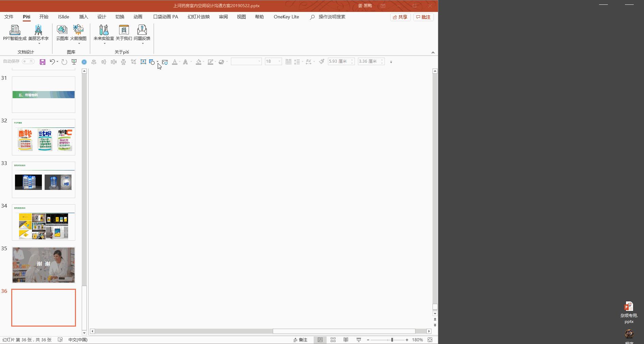Click the line spacing icon
Screen dimensions: 644x344
pos(297,62)
